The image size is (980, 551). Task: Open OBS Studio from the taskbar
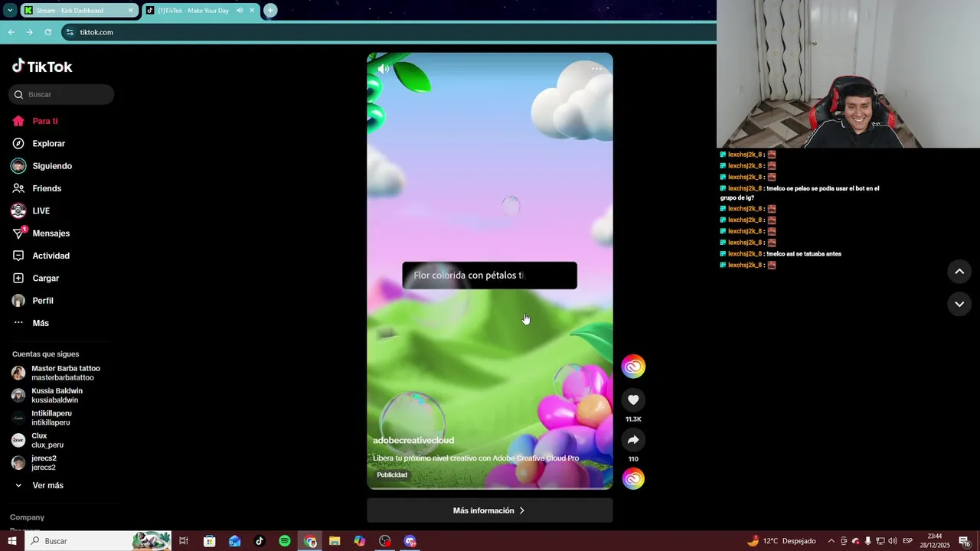(385, 541)
